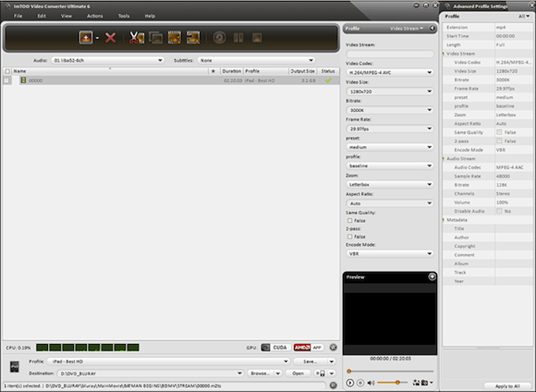Open the Subtitles dropdown

tap(256, 60)
